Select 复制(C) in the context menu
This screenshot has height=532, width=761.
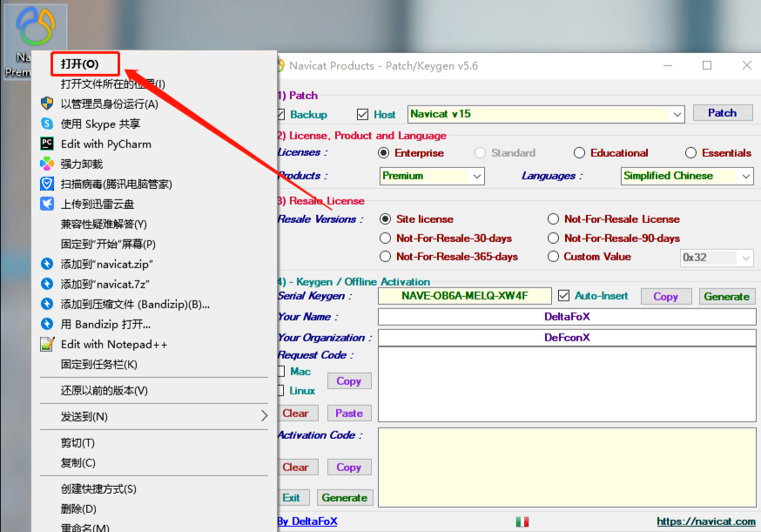[77, 462]
